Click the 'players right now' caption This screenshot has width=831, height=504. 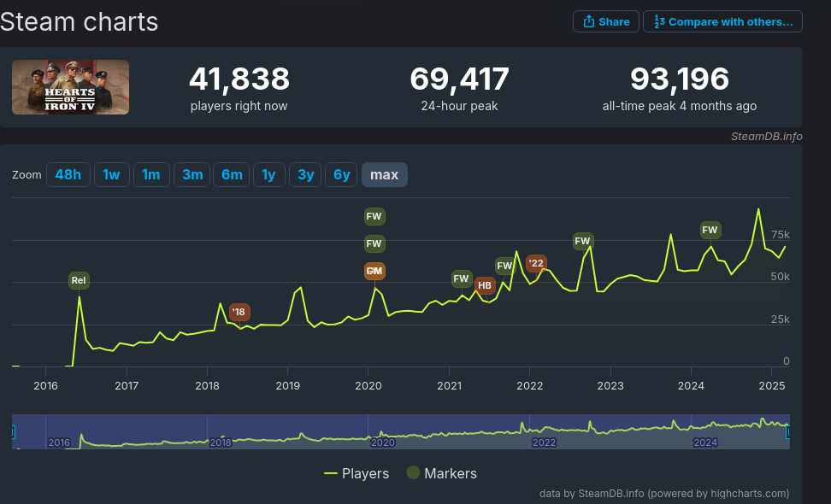pyautogui.click(x=239, y=106)
